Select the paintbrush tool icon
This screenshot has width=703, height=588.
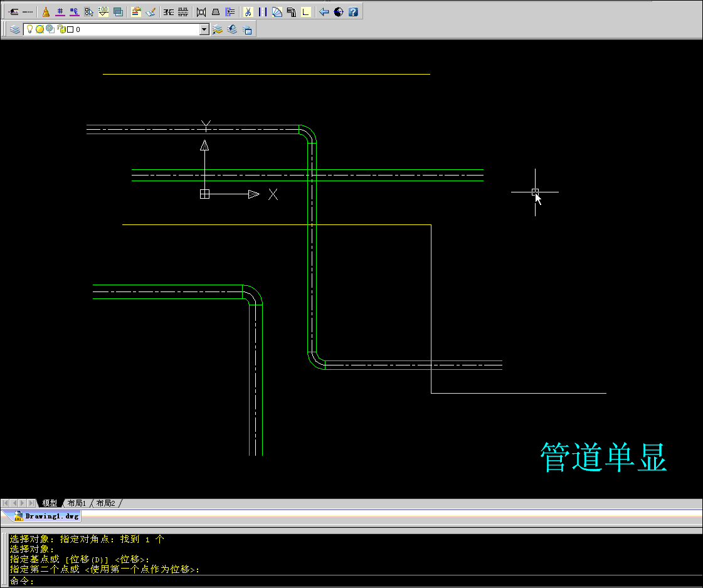click(x=151, y=12)
